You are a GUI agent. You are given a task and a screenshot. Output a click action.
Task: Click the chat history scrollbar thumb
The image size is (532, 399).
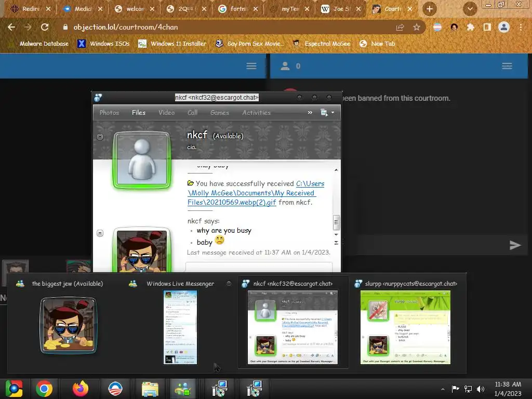(336, 222)
